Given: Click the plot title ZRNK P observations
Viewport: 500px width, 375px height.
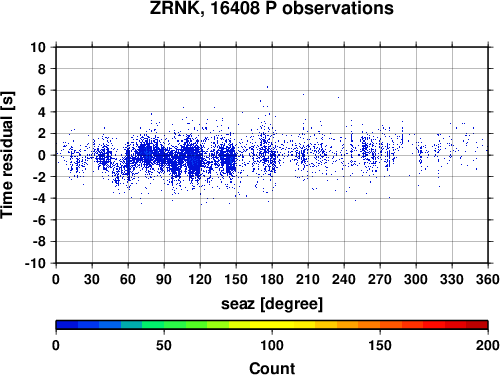Looking at the screenshot, I should pos(272,8).
